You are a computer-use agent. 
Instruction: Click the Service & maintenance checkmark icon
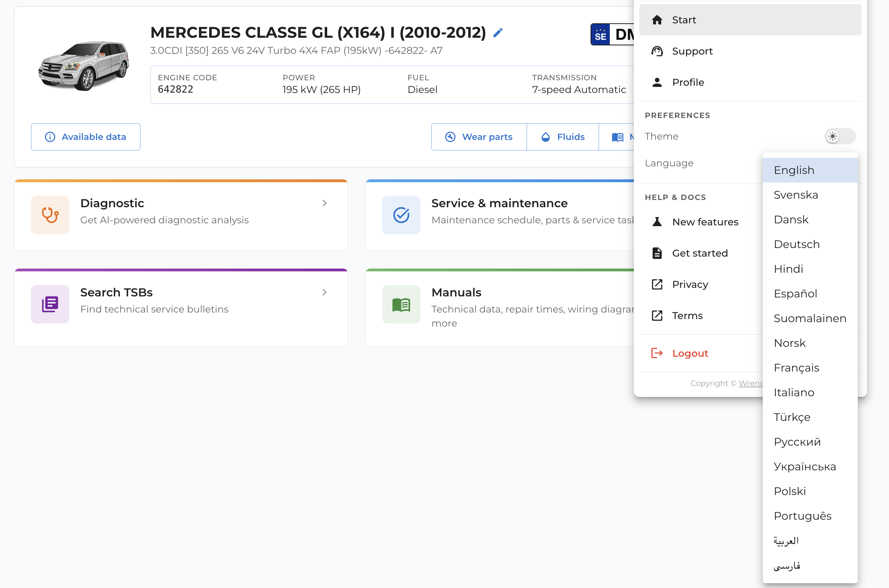(401, 215)
